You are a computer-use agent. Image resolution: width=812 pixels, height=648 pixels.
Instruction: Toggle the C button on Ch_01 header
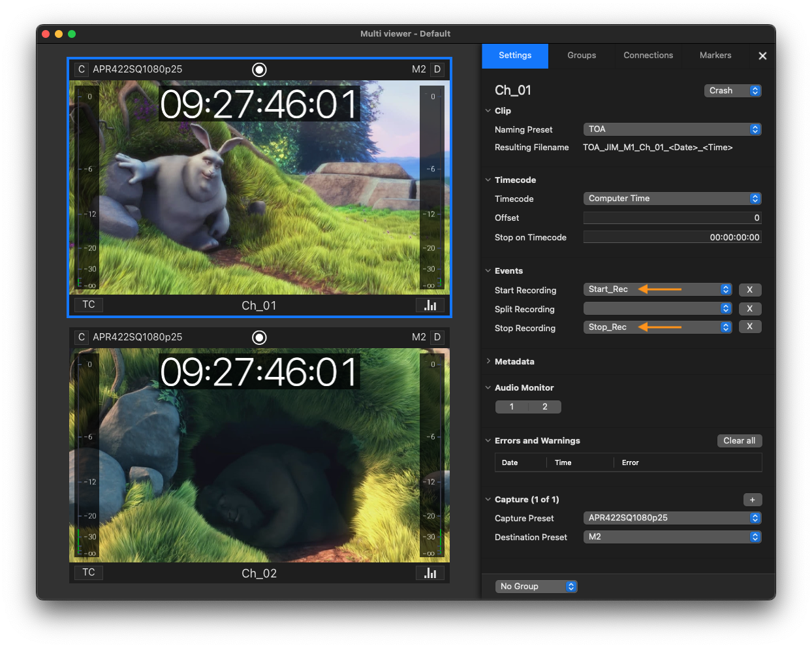(82, 69)
